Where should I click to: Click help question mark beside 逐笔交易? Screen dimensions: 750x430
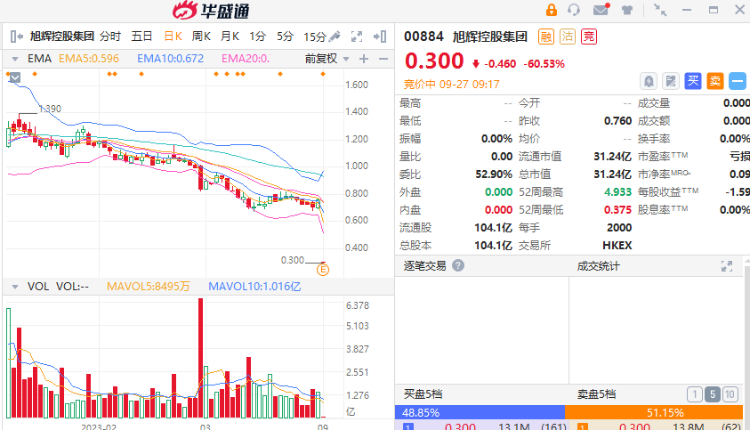click(458, 265)
